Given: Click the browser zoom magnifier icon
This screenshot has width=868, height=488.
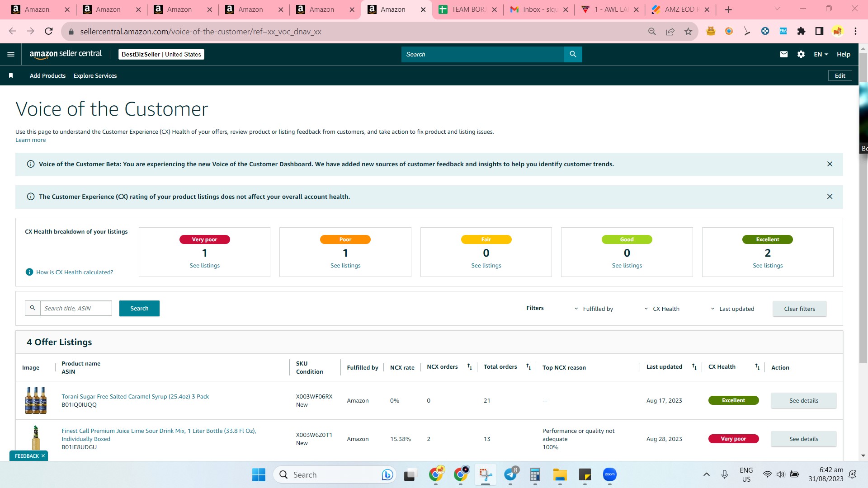Looking at the screenshot, I should click(x=652, y=32).
